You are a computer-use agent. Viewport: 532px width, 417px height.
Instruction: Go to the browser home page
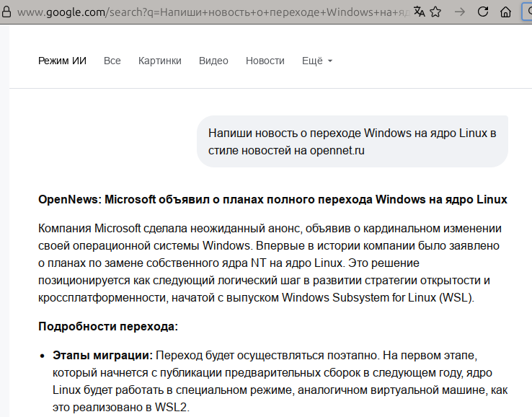(505, 12)
